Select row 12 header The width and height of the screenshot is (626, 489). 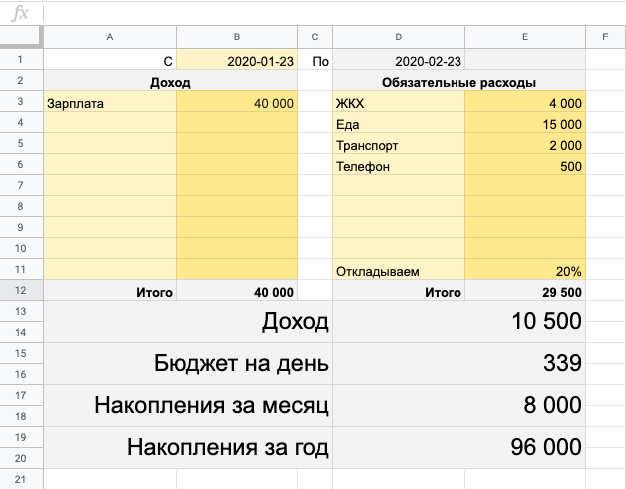20,292
